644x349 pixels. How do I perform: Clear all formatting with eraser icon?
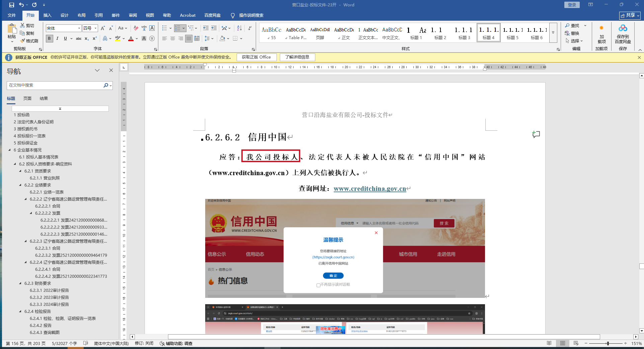click(136, 28)
